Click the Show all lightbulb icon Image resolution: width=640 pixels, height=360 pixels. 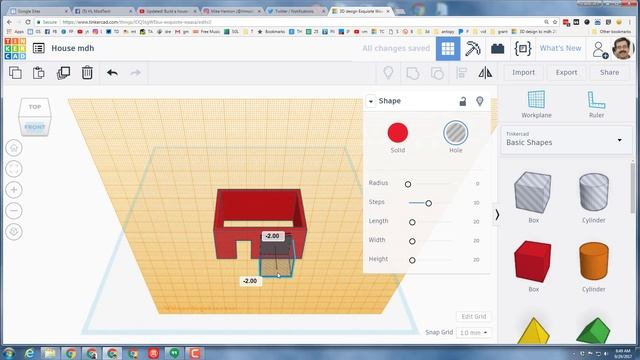(x=388, y=73)
